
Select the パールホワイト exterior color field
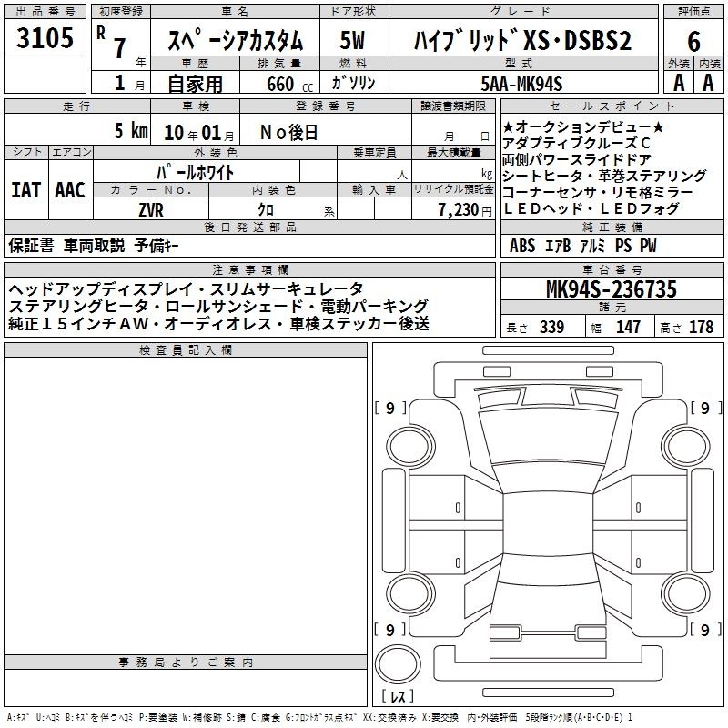coord(197,172)
